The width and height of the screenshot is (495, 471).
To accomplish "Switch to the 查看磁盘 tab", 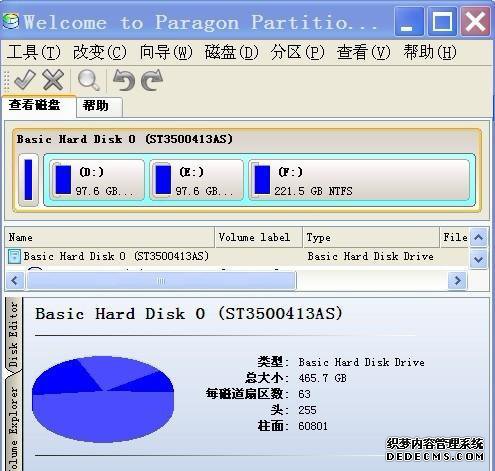I will click(39, 106).
